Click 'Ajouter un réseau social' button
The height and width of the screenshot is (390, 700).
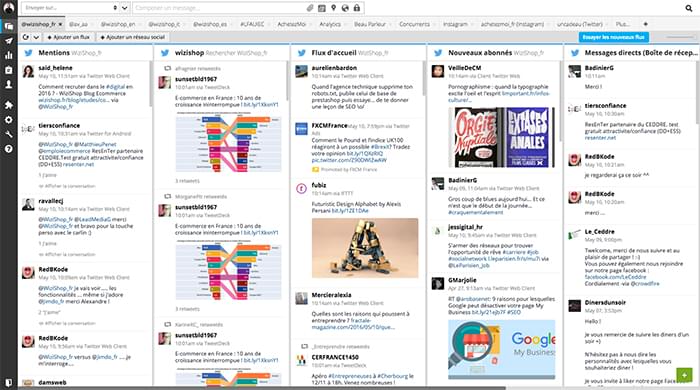[x=133, y=37]
